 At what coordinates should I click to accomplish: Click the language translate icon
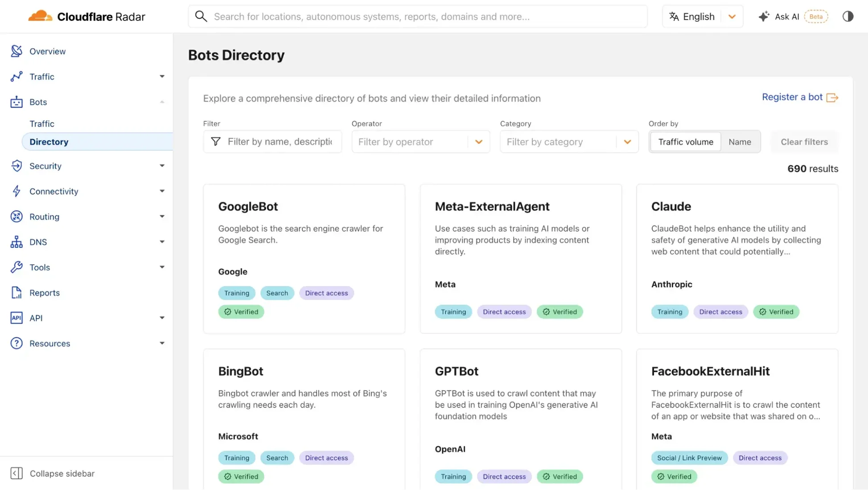coord(674,17)
